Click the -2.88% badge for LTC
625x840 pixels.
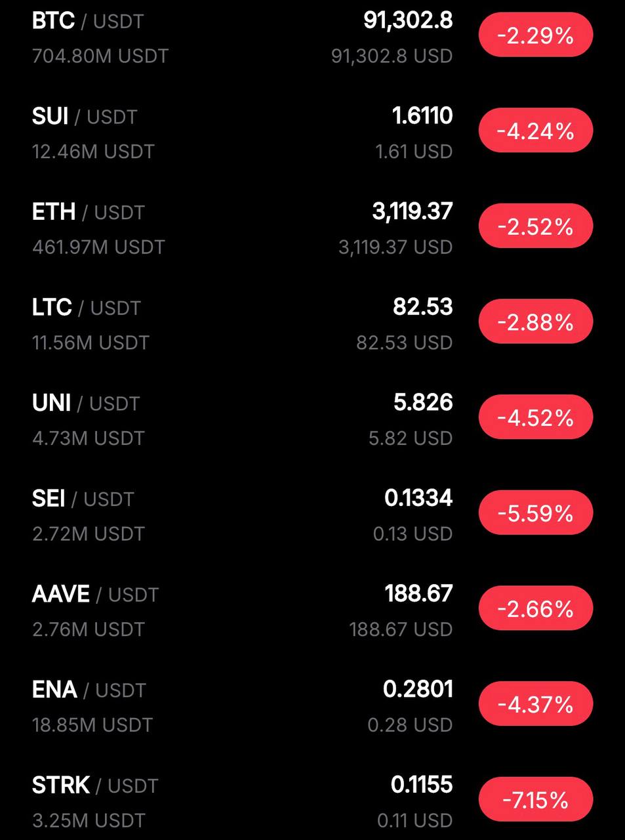535,322
